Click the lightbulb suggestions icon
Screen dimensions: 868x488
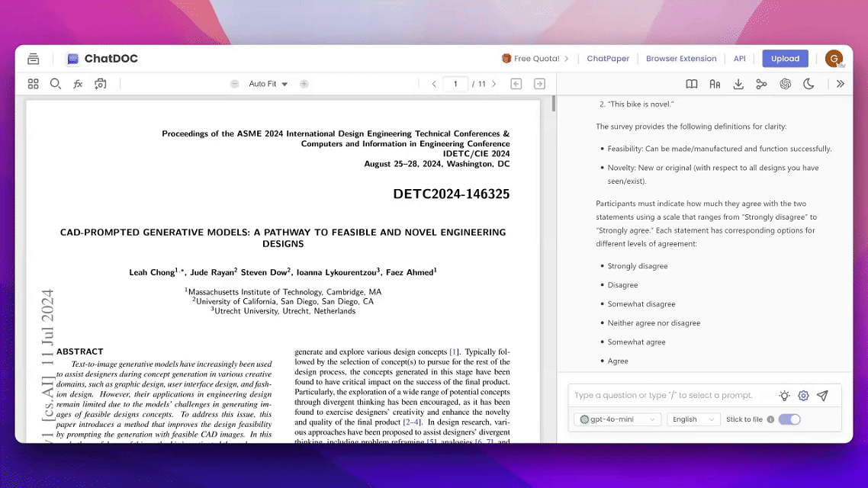[784, 396]
